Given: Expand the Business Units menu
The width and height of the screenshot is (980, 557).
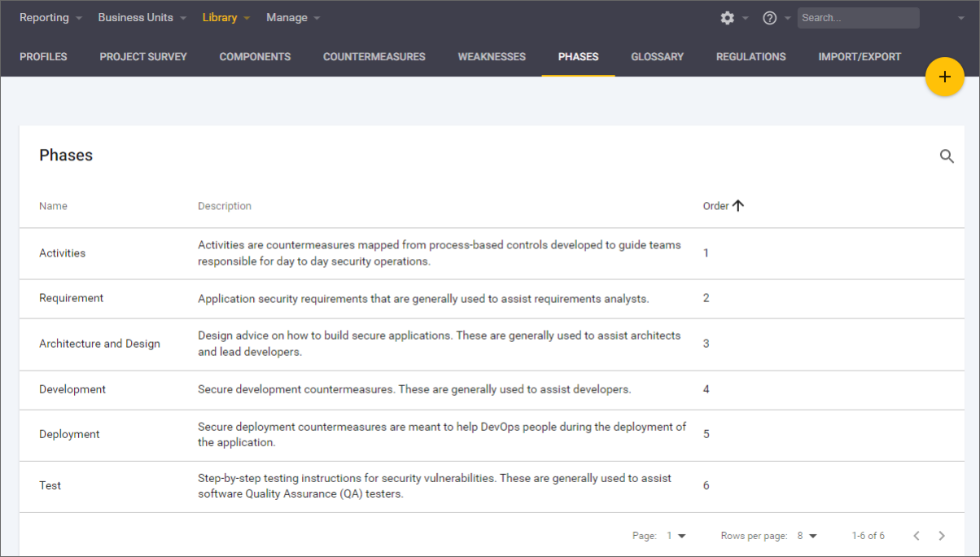Looking at the screenshot, I should [142, 18].
